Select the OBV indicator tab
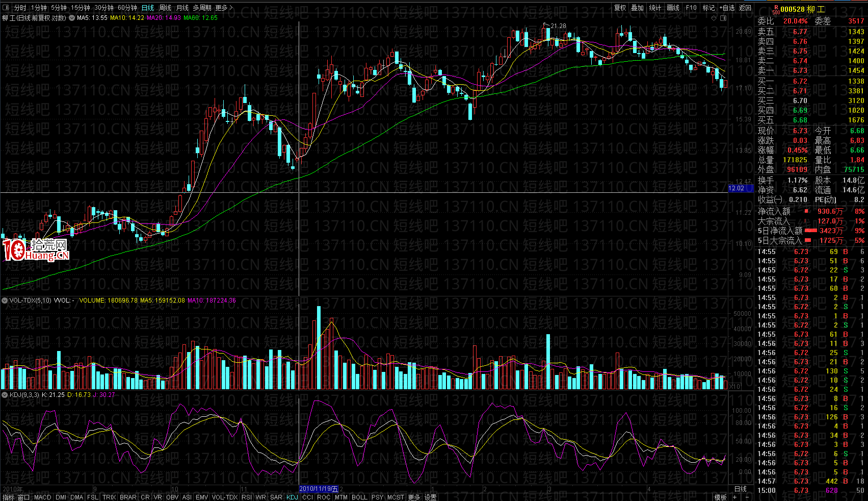Screen dimensions: 868x501 click(172, 497)
